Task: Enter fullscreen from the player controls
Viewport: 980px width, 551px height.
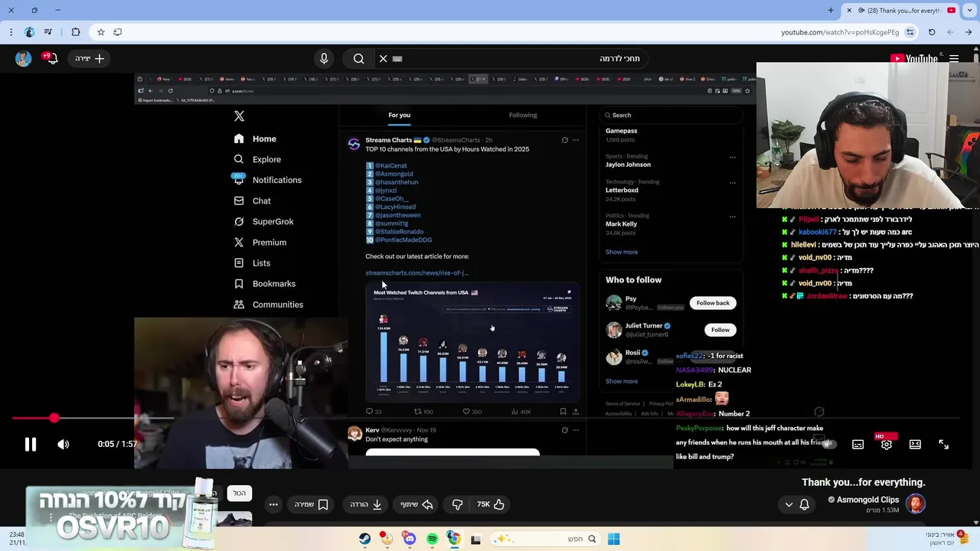Action: [943, 445]
